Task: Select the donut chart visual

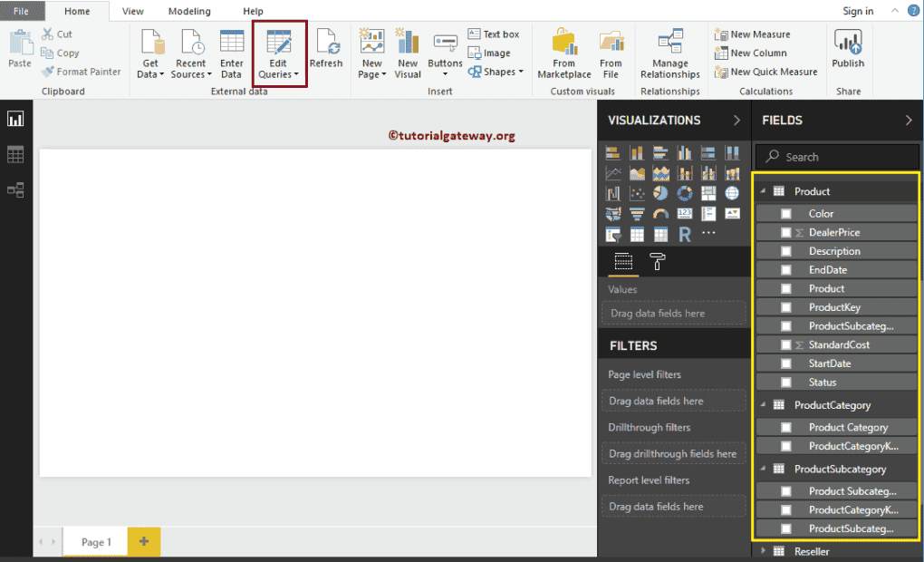Action: click(x=685, y=192)
